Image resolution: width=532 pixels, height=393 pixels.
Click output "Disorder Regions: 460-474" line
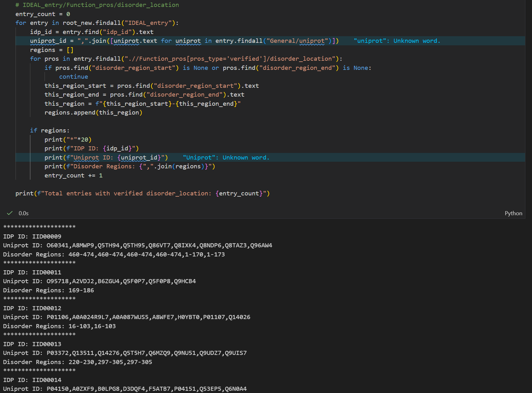coord(114,255)
